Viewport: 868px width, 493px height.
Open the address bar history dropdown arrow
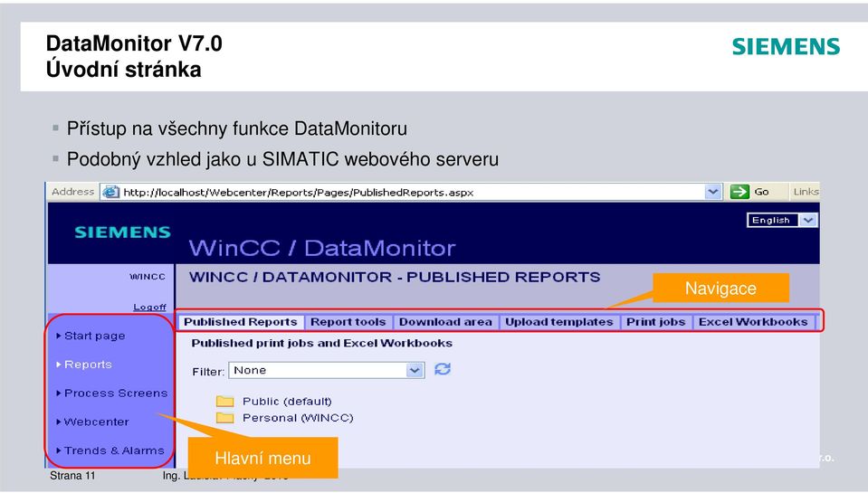(x=713, y=192)
